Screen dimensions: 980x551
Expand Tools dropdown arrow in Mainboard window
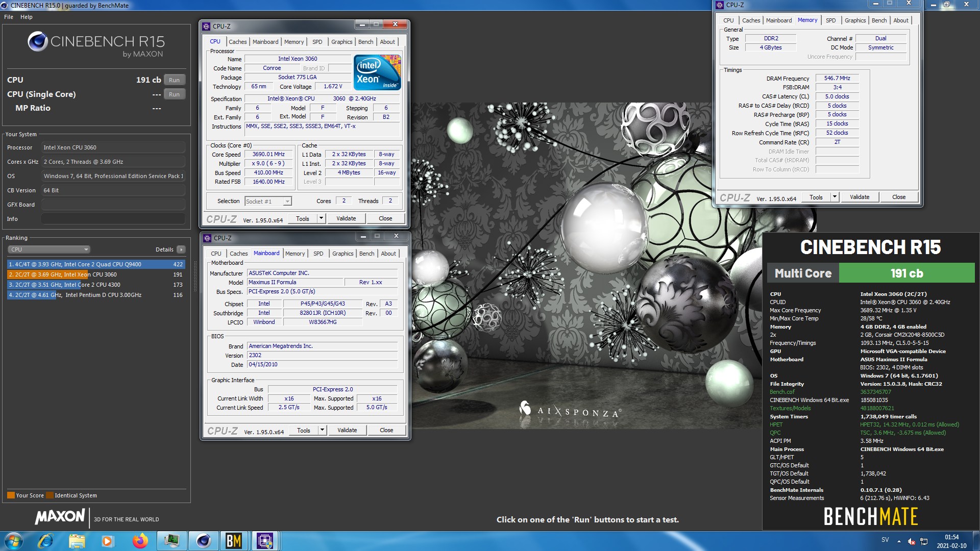click(322, 430)
